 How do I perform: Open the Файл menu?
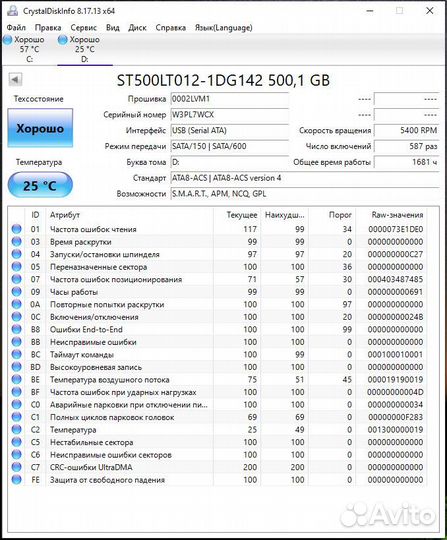coord(16,28)
